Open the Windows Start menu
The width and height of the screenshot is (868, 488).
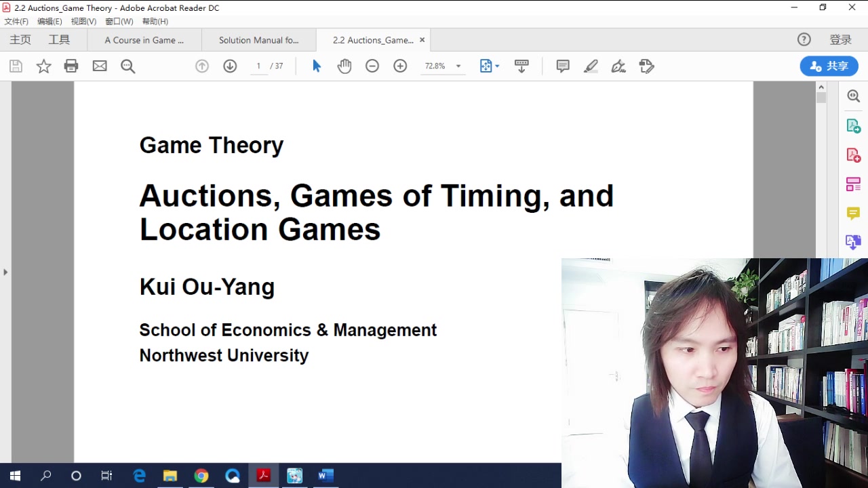pyautogui.click(x=15, y=476)
